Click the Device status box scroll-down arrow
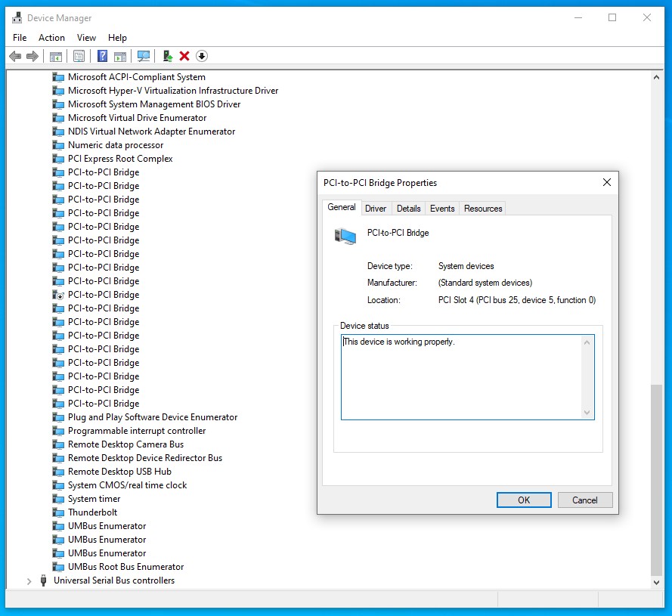This screenshot has width=672, height=616. point(587,413)
